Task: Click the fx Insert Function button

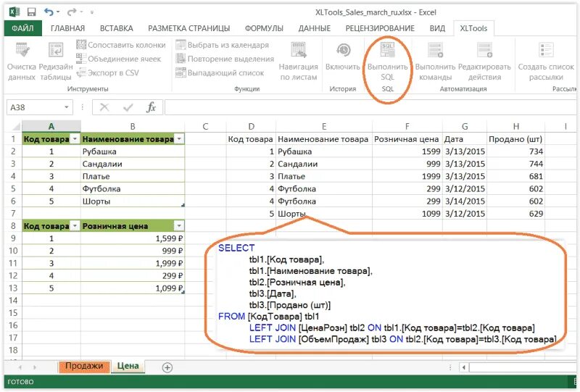Action: (151, 108)
